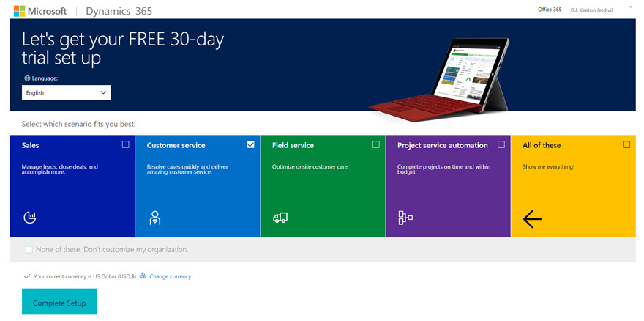Click the FREE 30-day trial headline
Screen dimensions: 644x321
(123, 48)
